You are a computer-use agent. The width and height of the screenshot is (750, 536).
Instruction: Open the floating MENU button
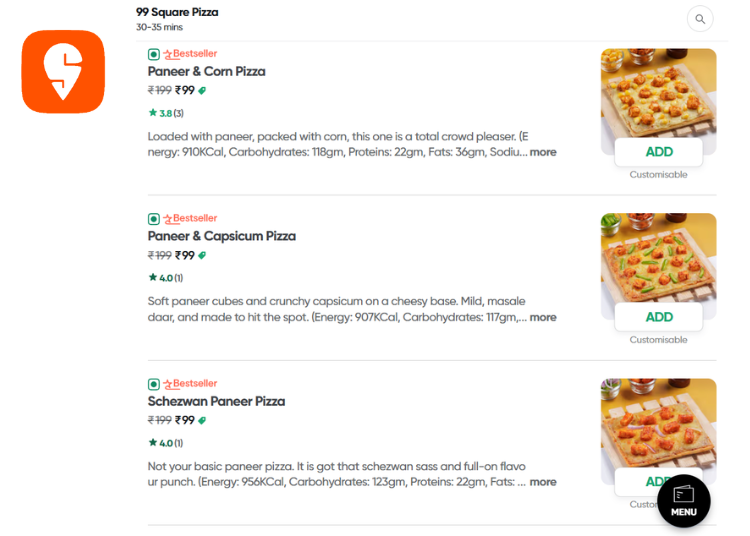684,500
